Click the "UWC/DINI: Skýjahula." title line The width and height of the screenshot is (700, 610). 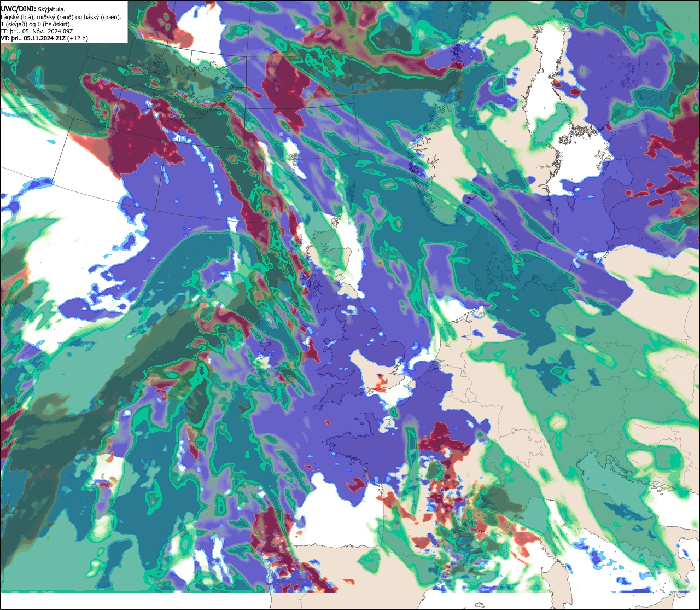point(33,9)
